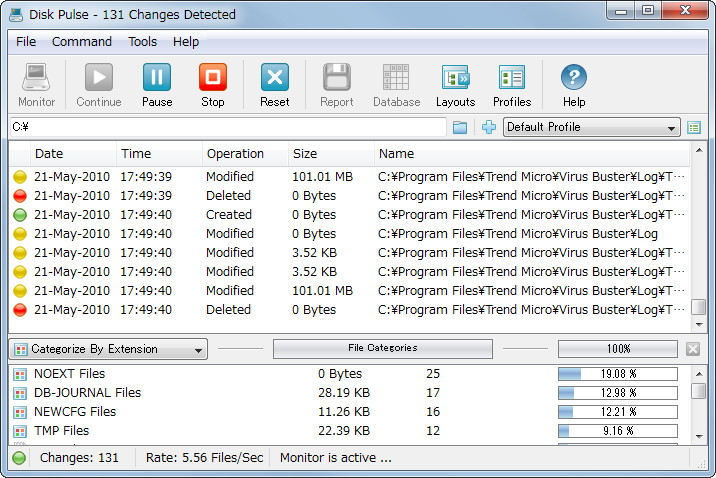716x478 pixels.
Task: Click the 22.39 KB size value
Action: click(x=344, y=431)
